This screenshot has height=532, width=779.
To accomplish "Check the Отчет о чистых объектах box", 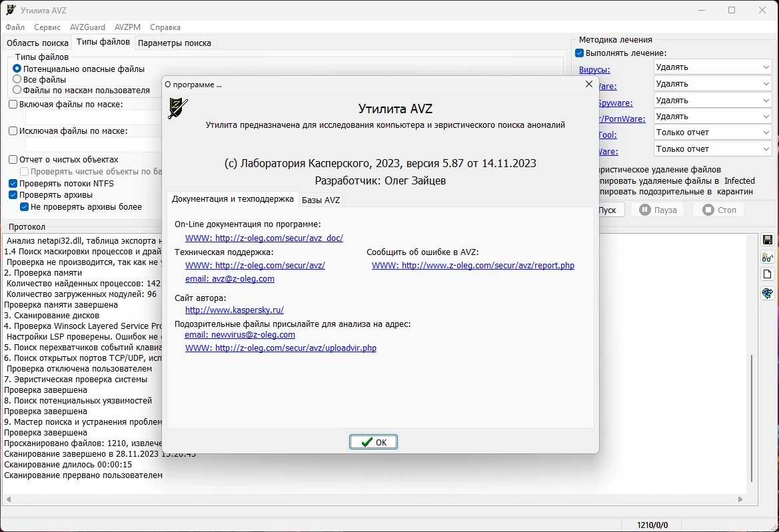I will point(13,159).
